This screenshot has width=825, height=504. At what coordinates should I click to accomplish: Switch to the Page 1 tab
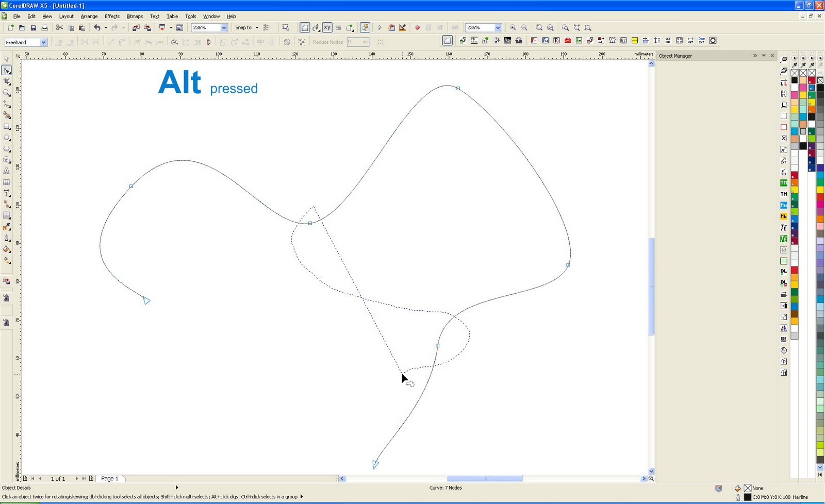[x=110, y=479]
